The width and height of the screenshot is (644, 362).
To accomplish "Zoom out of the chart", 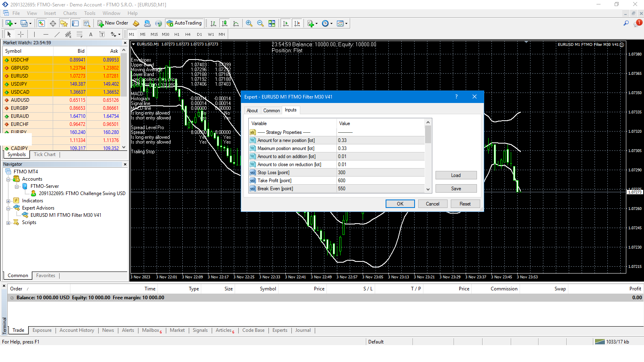I will tap(260, 23).
